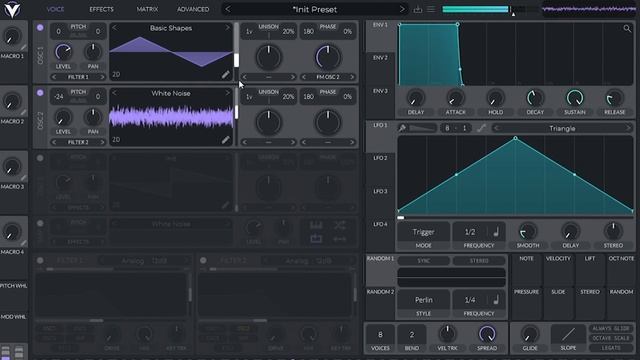Click the Macro 1 knob
Screen dimensions: 640x360
12,36
